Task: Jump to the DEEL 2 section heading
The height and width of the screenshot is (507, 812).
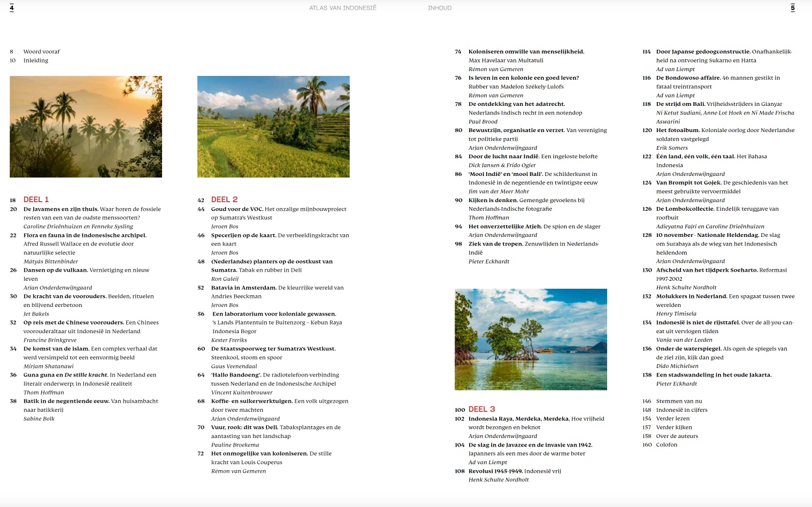Action: [x=224, y=199]
